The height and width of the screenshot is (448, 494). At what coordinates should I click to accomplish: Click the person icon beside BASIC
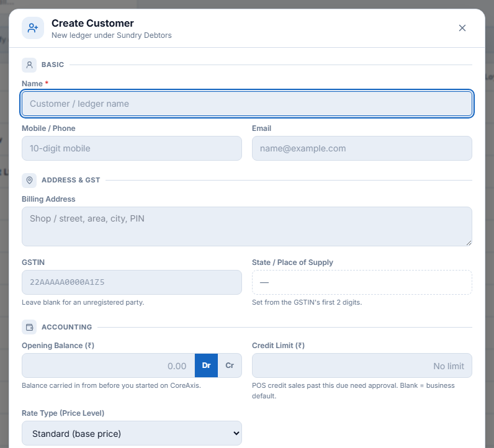(x=29, y=65)
